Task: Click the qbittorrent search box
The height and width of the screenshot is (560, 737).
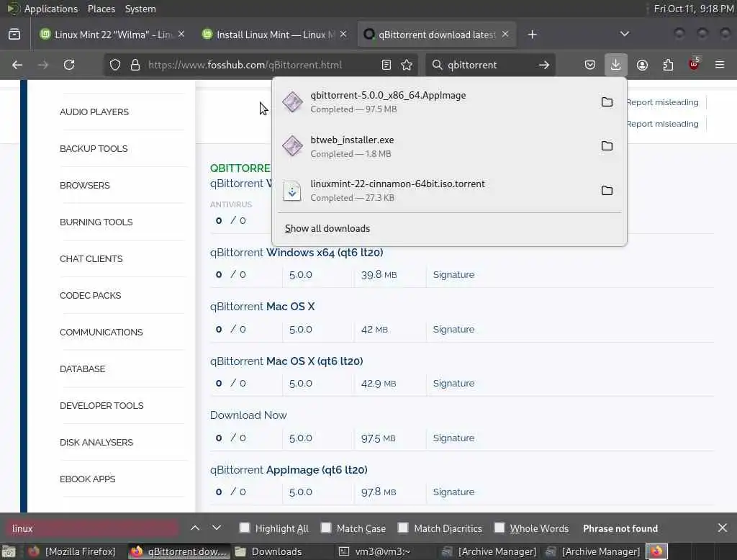Action: pos(489,65)
